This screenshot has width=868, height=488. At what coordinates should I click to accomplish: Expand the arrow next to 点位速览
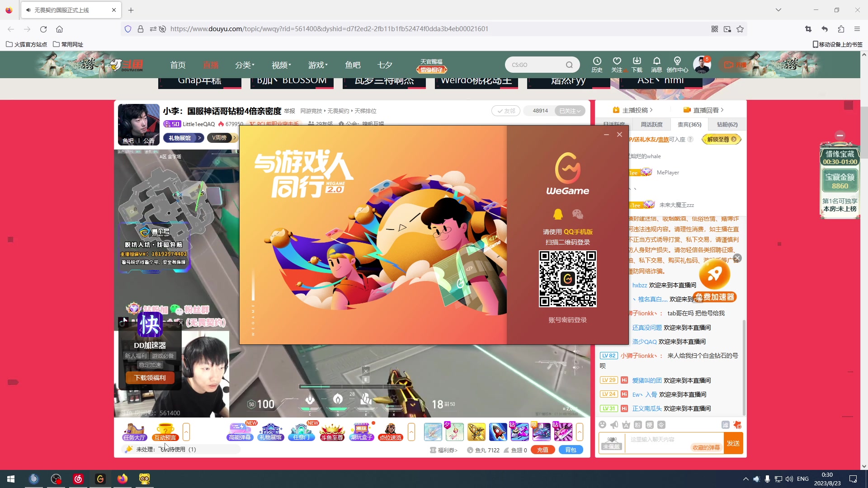click(411, 432)
